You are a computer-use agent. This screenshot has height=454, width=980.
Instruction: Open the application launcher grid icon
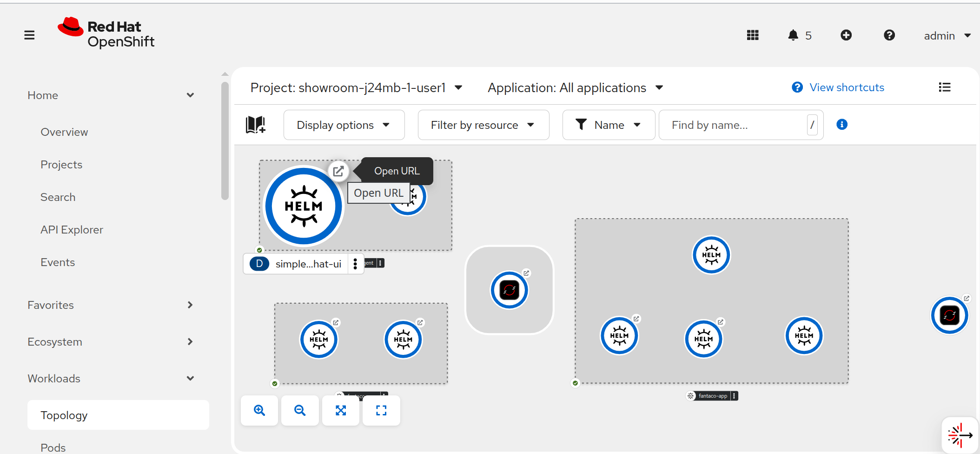(753, 35)
